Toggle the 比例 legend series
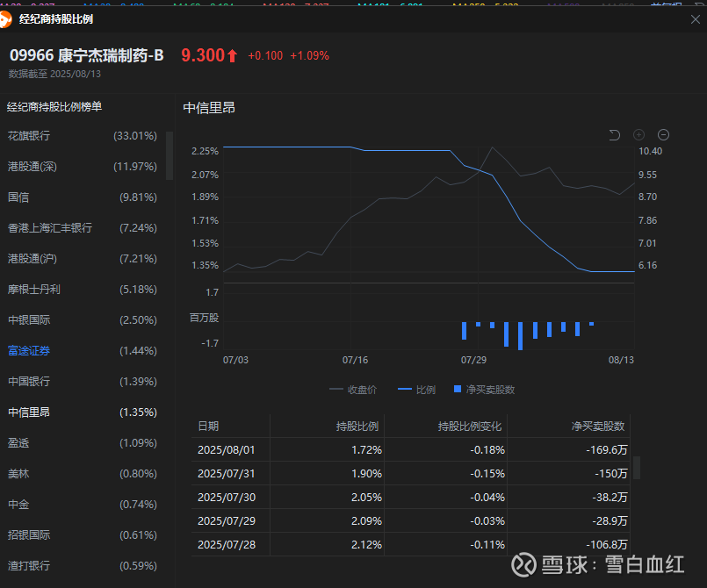The height and width of the screenshot is (588, 707). coord(416,390)
